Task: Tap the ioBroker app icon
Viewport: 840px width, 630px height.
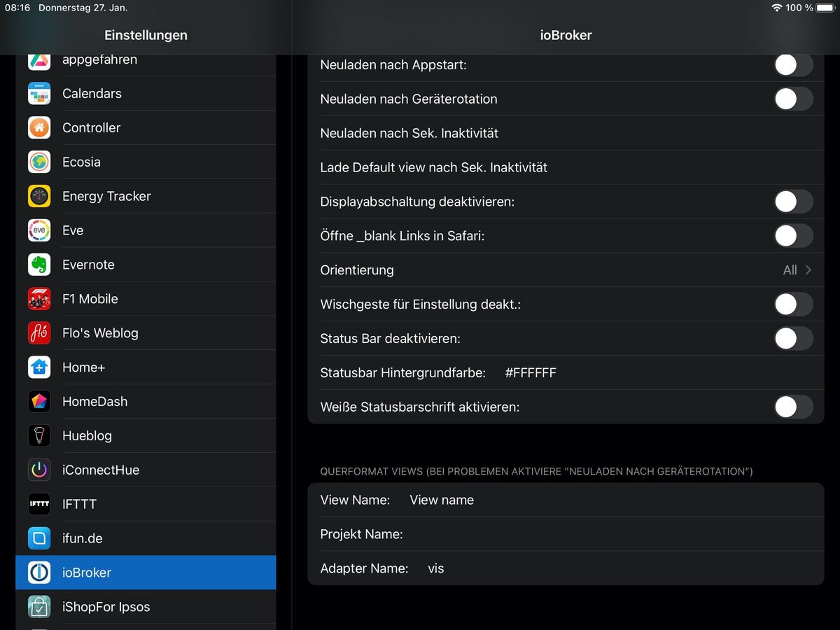Action: click(x=39, y=573)
